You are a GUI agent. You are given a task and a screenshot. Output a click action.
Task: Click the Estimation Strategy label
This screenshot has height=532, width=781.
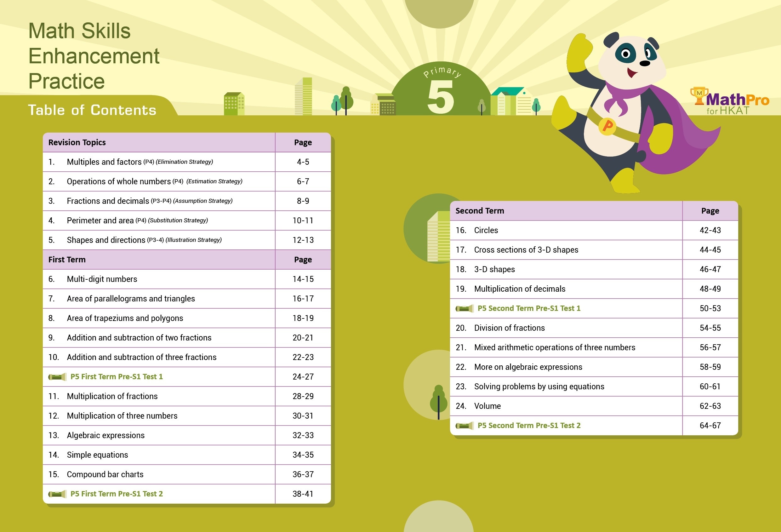214,181
